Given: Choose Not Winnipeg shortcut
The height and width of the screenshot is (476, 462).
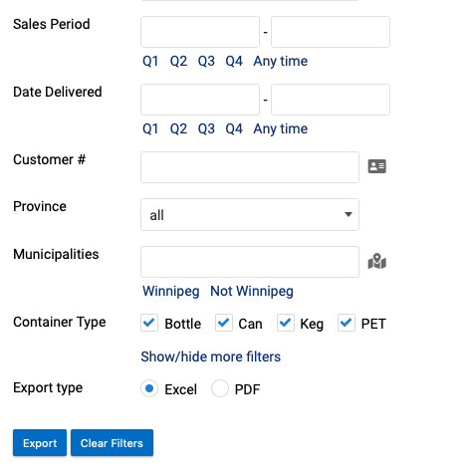Looking at the screenshot, I should click(x=252, y=291).
